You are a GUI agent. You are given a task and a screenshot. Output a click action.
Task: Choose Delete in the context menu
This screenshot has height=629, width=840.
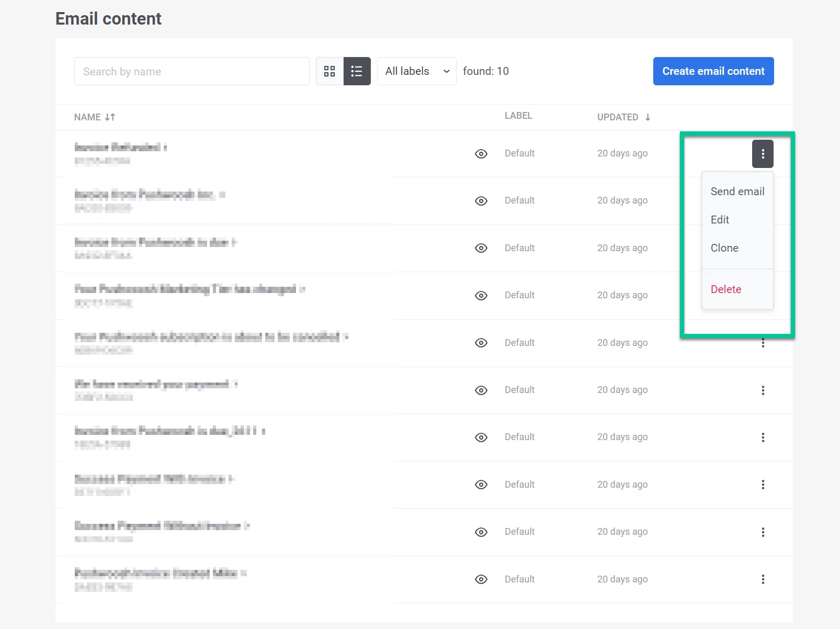coord(725,289)
